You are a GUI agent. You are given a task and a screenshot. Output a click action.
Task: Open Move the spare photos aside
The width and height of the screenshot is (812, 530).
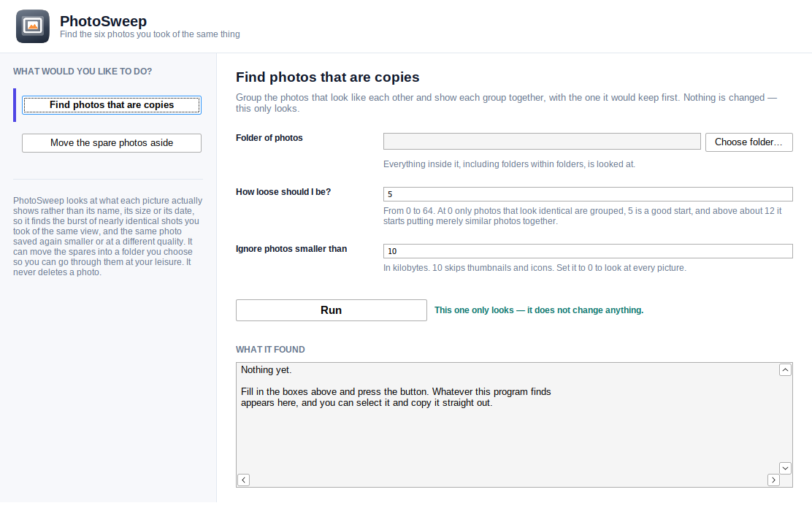111,143
